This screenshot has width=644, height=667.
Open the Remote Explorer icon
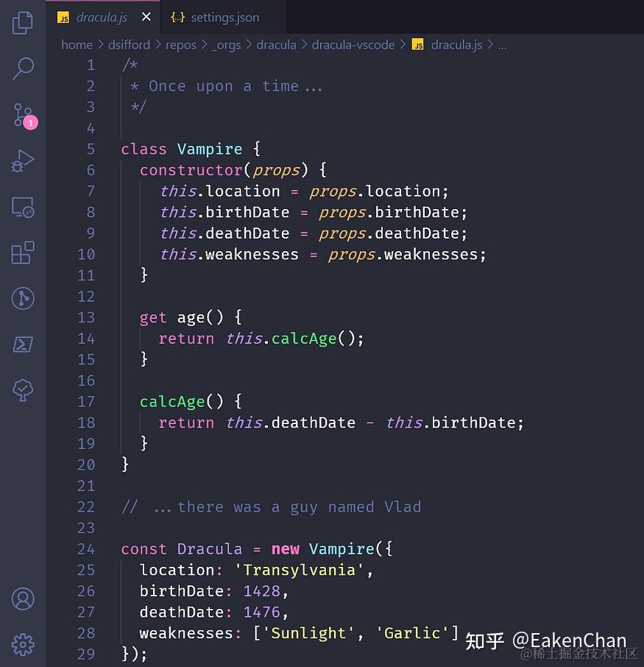(22, 207)
